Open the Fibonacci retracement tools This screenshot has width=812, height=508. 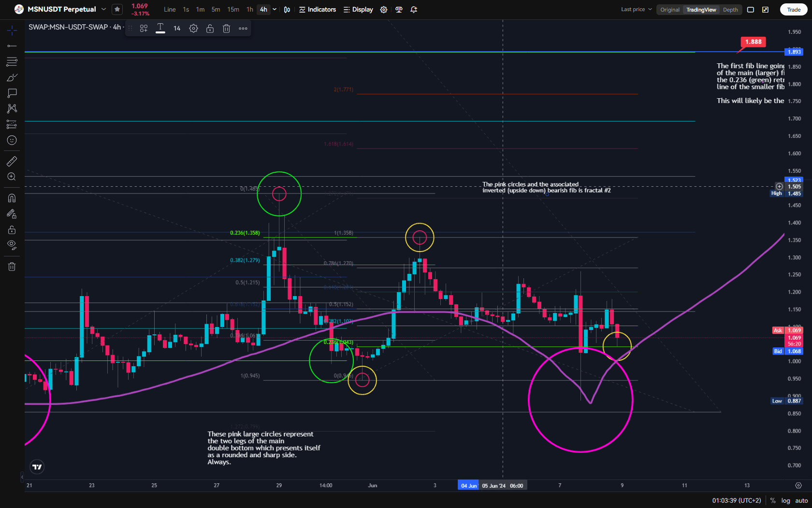[x=12, y=61]
